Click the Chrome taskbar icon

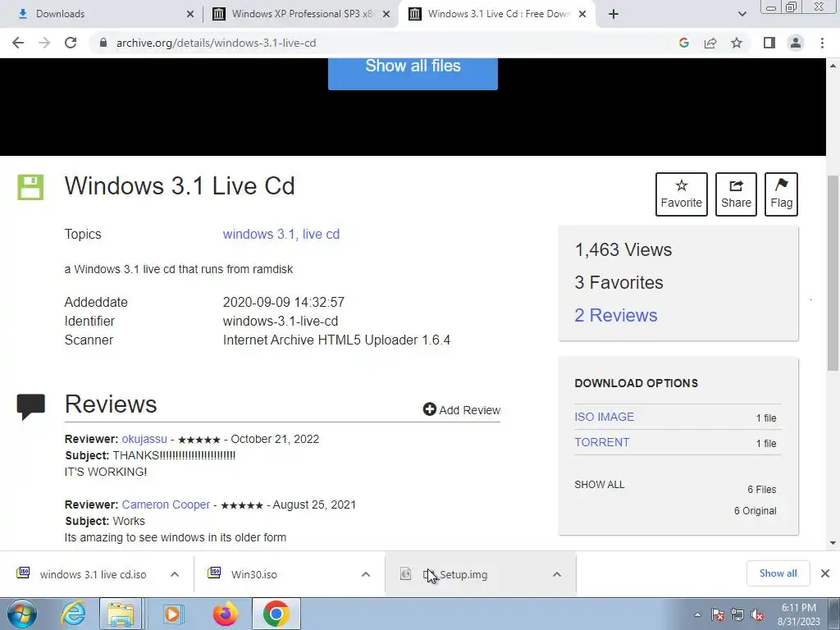(276, 614)
